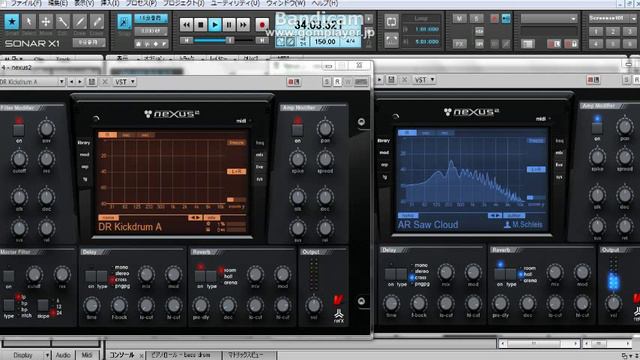Image resolution: width=640 pixels, height=360 pixels.
Task: Select the Select tool arrow icon
Action: click(29, 22)
